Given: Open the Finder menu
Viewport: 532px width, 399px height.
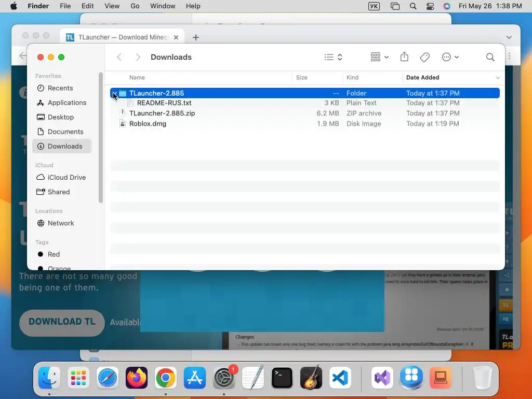Looking at the screenshot, I should coord(38,6).
